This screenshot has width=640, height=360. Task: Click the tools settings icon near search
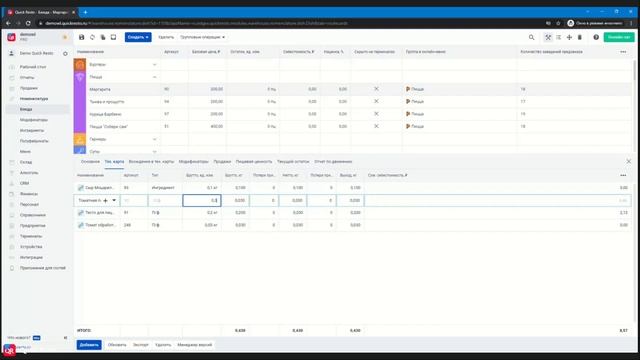[x=548, y=37]
